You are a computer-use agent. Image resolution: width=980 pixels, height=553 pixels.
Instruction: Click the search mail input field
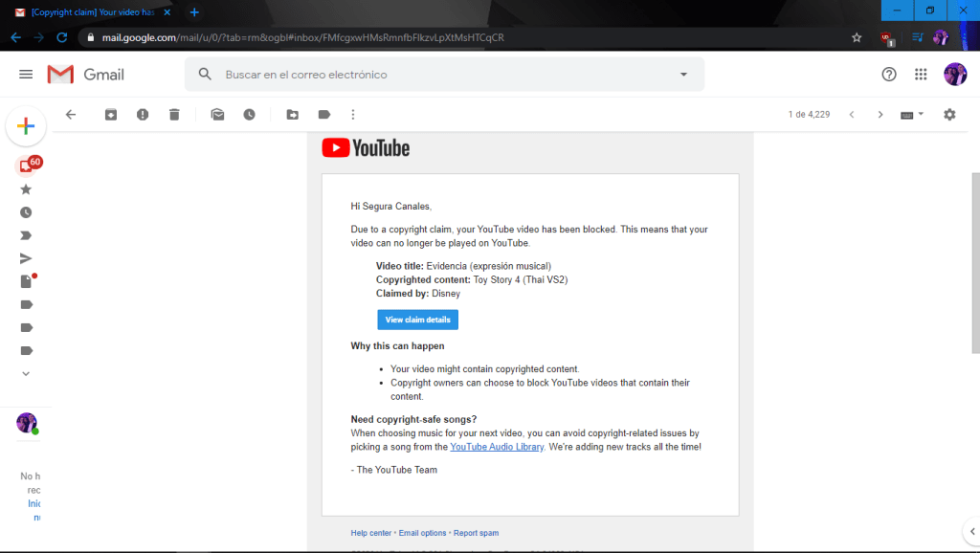(440, 75)
